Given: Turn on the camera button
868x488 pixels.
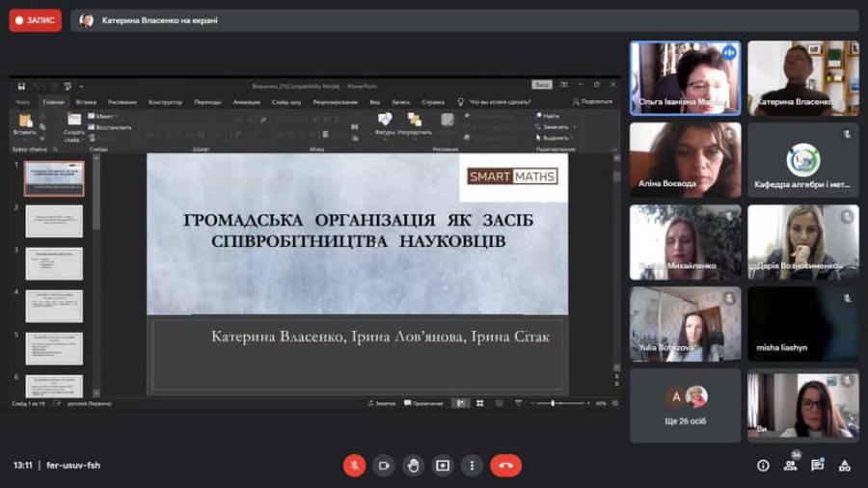Looking at the screenshot, I should tap(384, 465).
